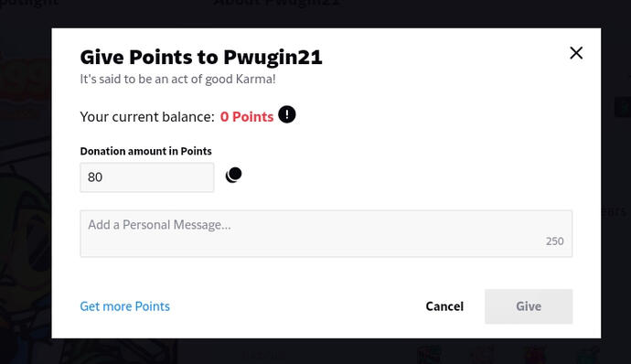Click the exclamation info icon beside balance
The width and height of the screenshot is (631, 364).
click(286, 114)
